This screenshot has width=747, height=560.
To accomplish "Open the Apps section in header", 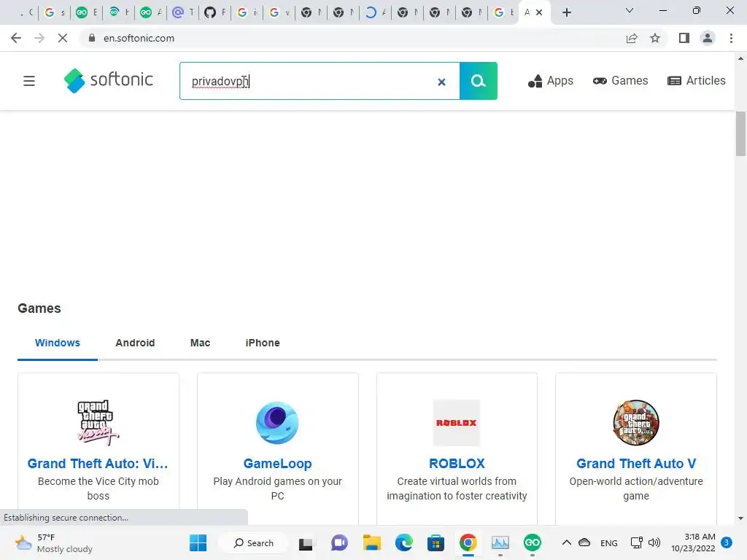I will (550, 81).
